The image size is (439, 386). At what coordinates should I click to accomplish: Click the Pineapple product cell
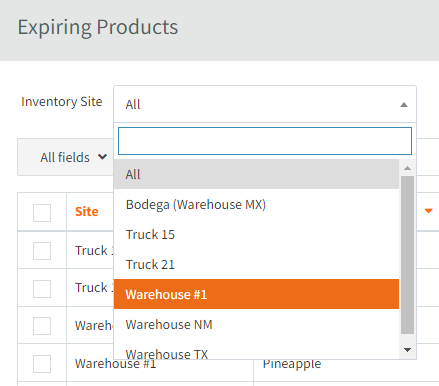coord(292,364)
